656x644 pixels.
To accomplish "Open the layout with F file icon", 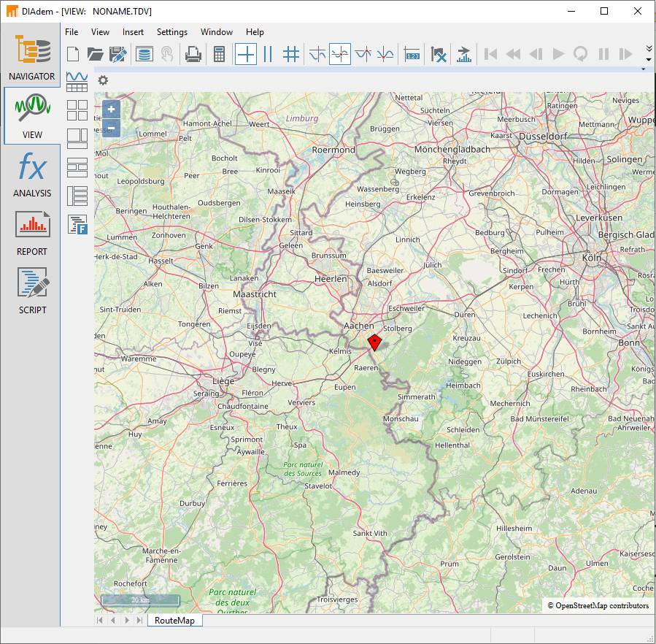I will (x=78, y=224).
